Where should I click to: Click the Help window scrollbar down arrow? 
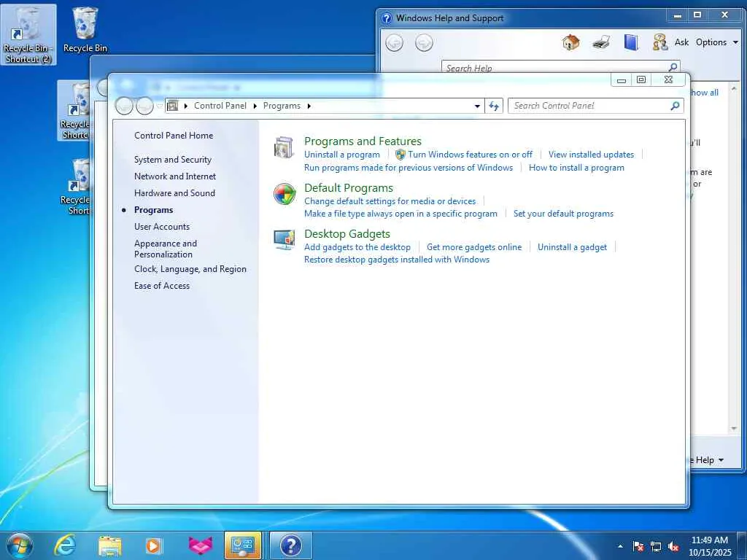734,429
